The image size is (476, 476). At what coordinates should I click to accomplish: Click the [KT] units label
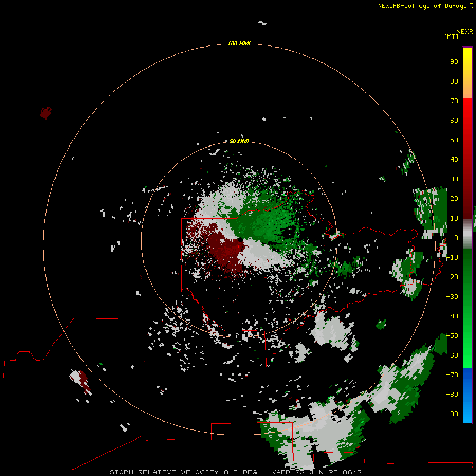coord(452,36)
